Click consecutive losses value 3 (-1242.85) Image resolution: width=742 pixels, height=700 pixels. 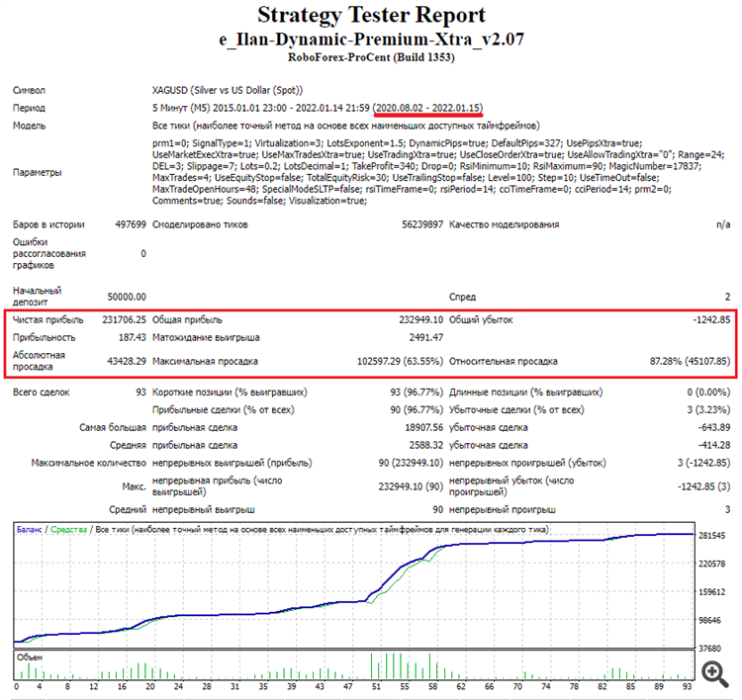coord(704,463)
